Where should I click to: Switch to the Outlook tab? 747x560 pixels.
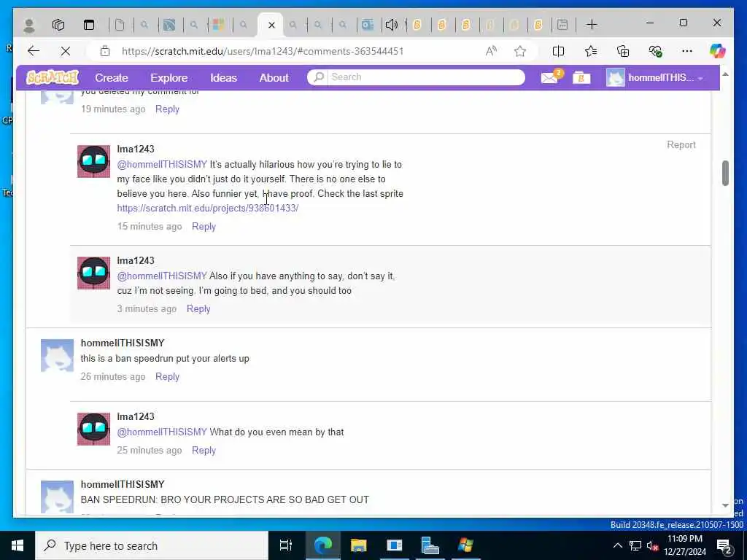(x=368, y=25)
